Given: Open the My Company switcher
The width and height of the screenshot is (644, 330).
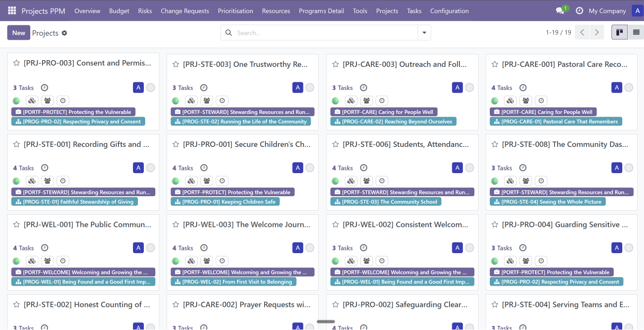Looking at the screenshot, I should coord(607,11).
